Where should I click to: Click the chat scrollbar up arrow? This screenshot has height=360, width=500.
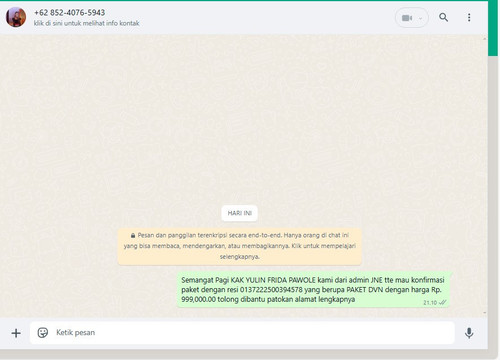pyautogui.click(x=485, y=39)
